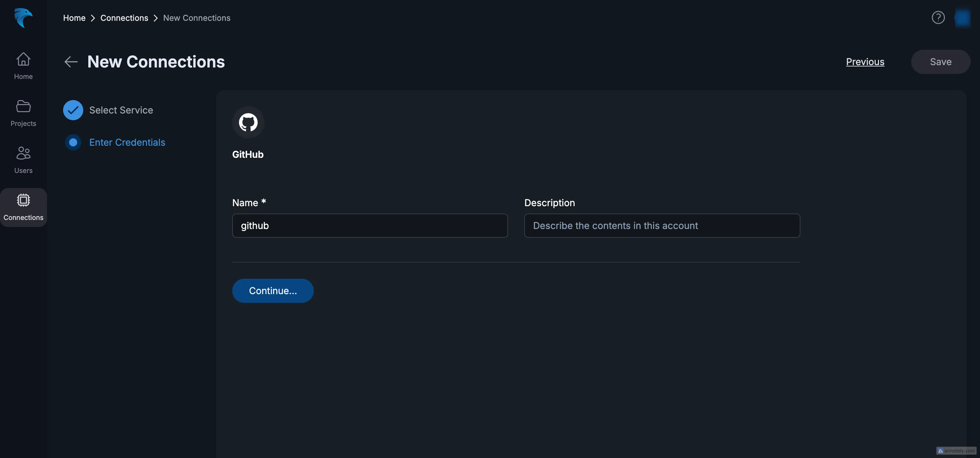This screenshot has height=458, width=980.
Task: Click the Continue... button
Action: 273,291
